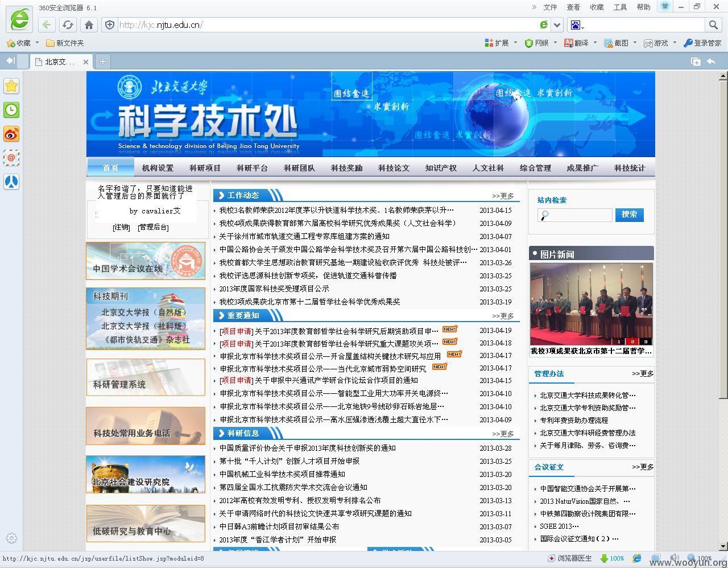728x568 pixels.
Task: Click the security shield icon beside the URL
Action: 110,24
